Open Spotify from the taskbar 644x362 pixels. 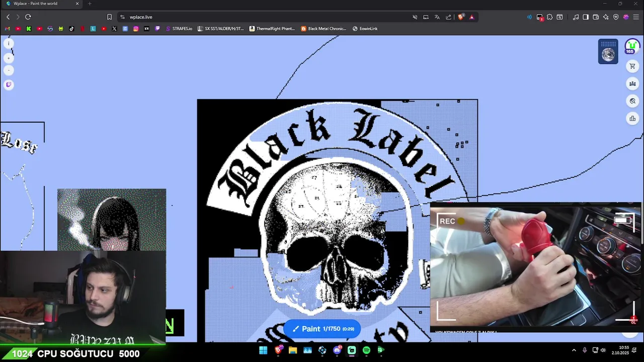[x=366, y=350]
